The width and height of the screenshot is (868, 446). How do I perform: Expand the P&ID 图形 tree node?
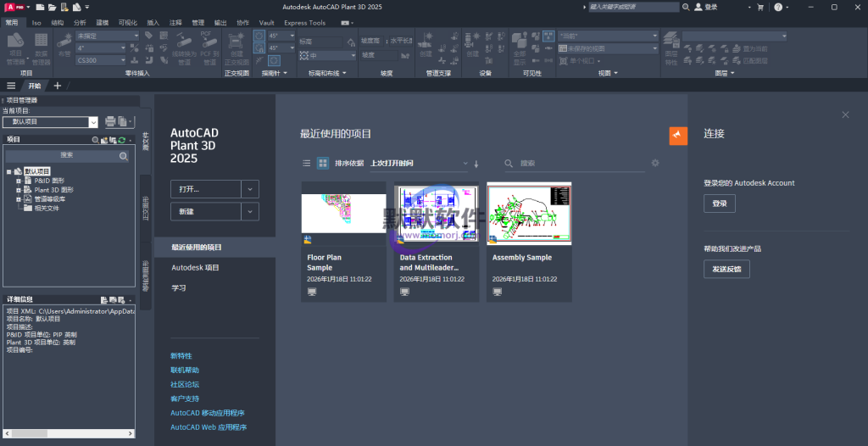(18, 181)
